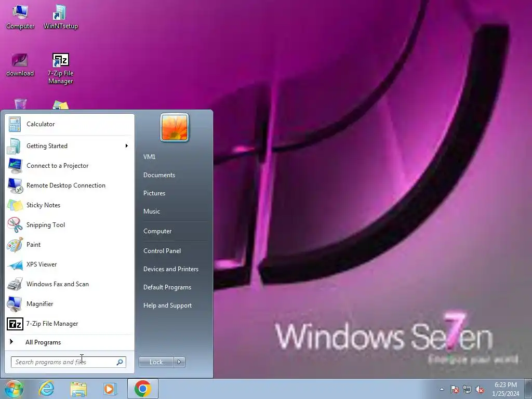Click the Getting Started icon

point(15,146)
